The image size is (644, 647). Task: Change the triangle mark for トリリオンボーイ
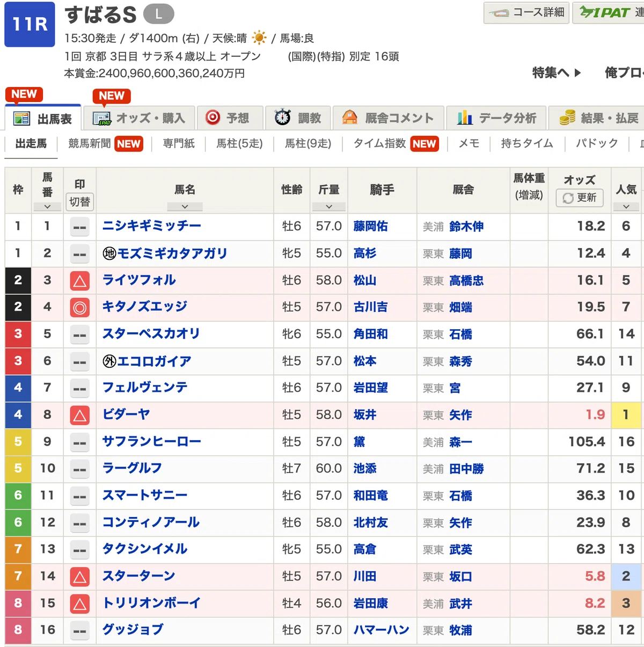79,604
